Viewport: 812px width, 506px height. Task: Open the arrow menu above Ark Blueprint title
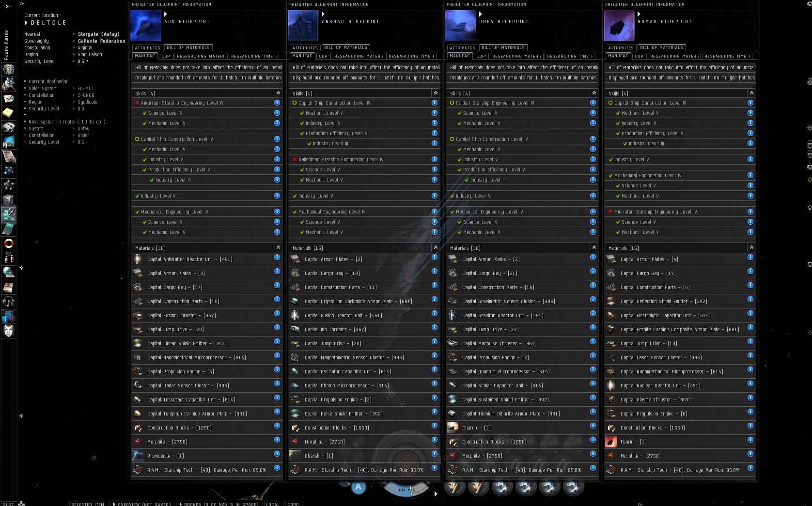166,14
